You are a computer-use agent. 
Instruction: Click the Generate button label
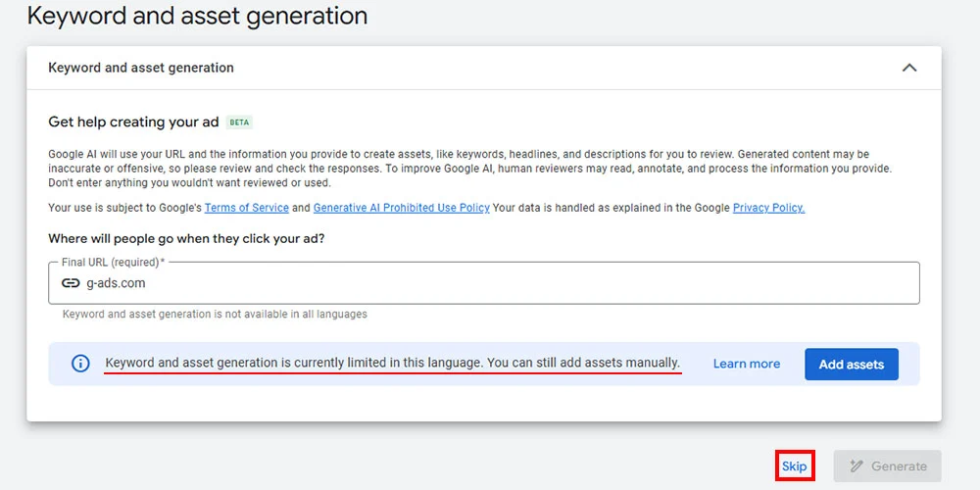click(899, 466)
